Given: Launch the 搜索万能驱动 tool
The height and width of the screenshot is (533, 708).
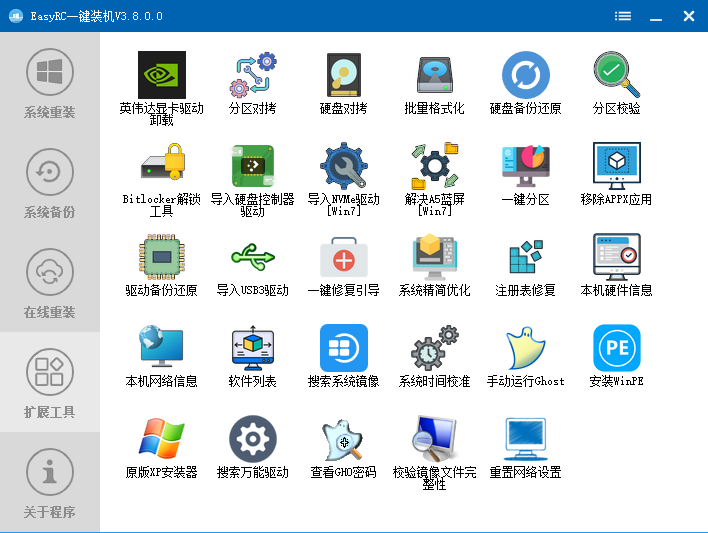Looking at the screenshot, I should pos(252,447).
